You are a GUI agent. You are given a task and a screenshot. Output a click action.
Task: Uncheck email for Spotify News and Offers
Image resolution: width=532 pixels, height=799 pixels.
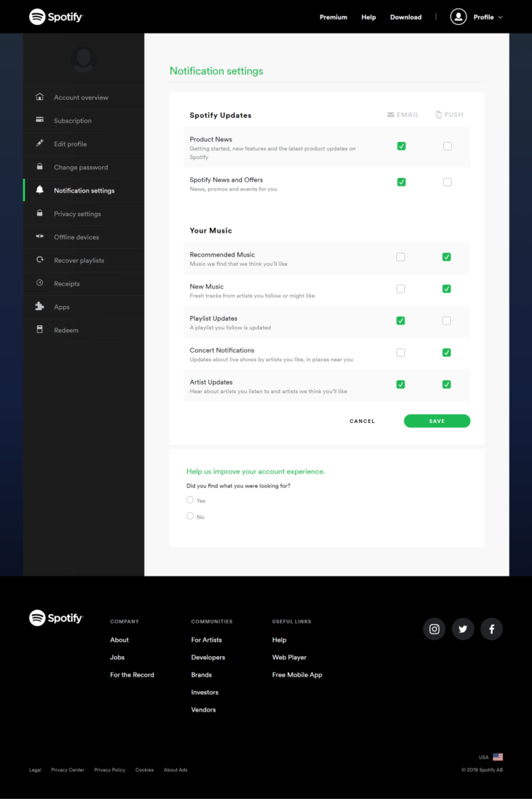401,182
